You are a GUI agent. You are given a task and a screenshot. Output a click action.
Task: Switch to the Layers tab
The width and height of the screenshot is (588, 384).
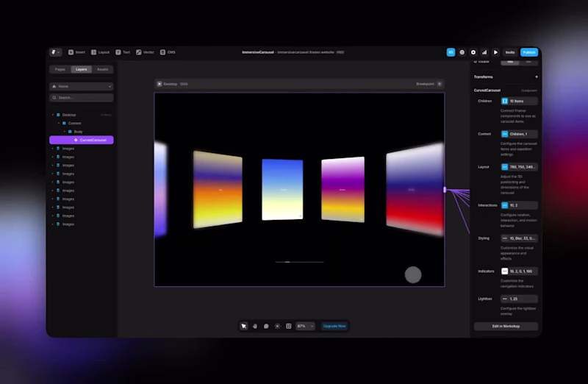(81, 69)
